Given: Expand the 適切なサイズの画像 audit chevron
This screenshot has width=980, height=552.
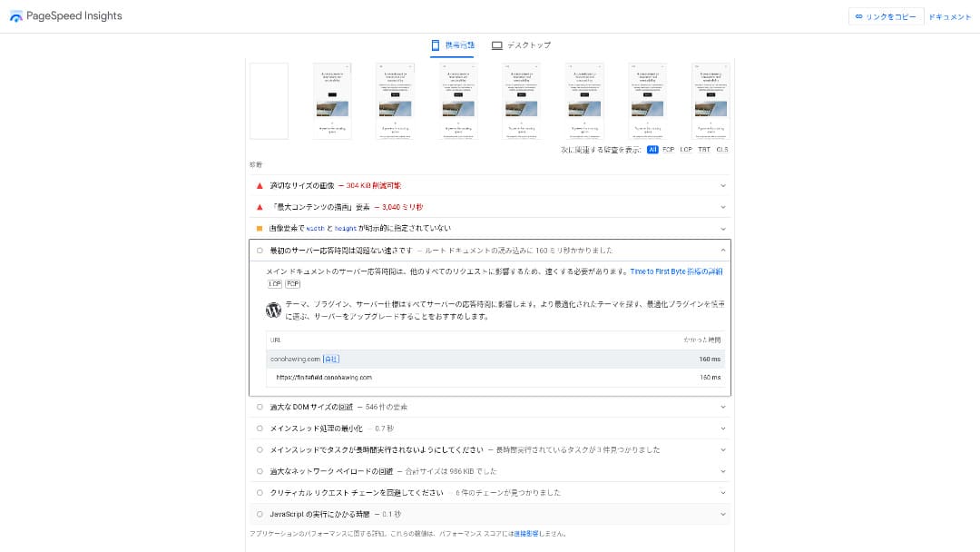Looking at the screenshot, I should 723,185.
